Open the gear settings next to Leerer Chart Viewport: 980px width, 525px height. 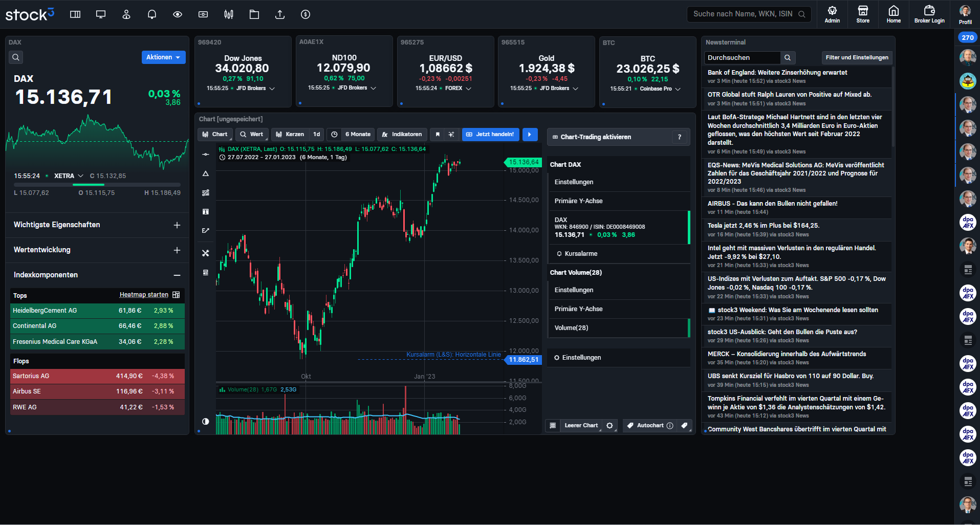click(x=609, y=425)
